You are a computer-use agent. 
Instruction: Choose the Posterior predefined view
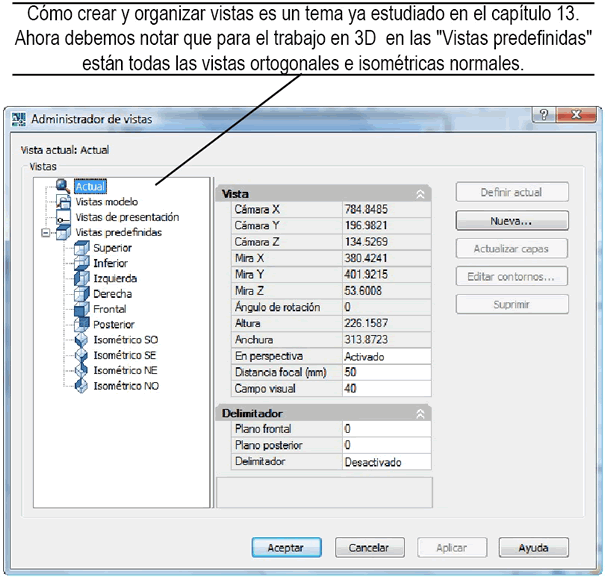tap(114, 325)
